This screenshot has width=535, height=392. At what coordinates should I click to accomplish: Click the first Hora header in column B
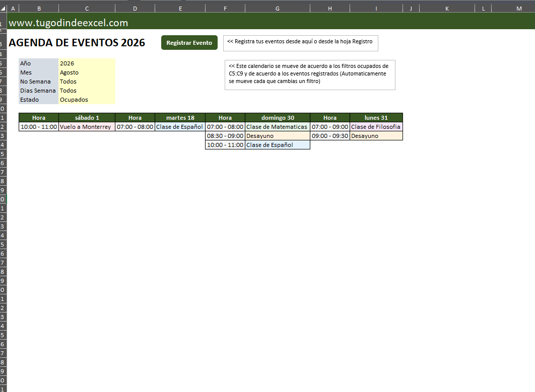point(39,118)
